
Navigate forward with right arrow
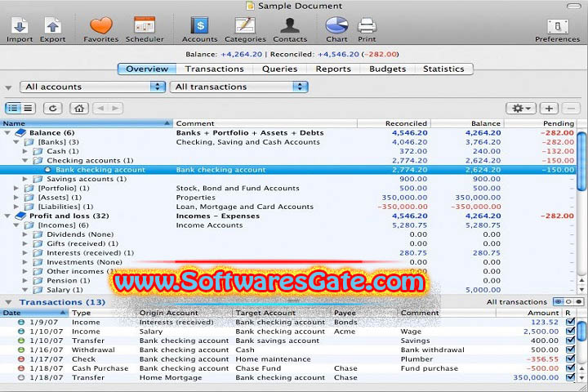coord(115,109)
